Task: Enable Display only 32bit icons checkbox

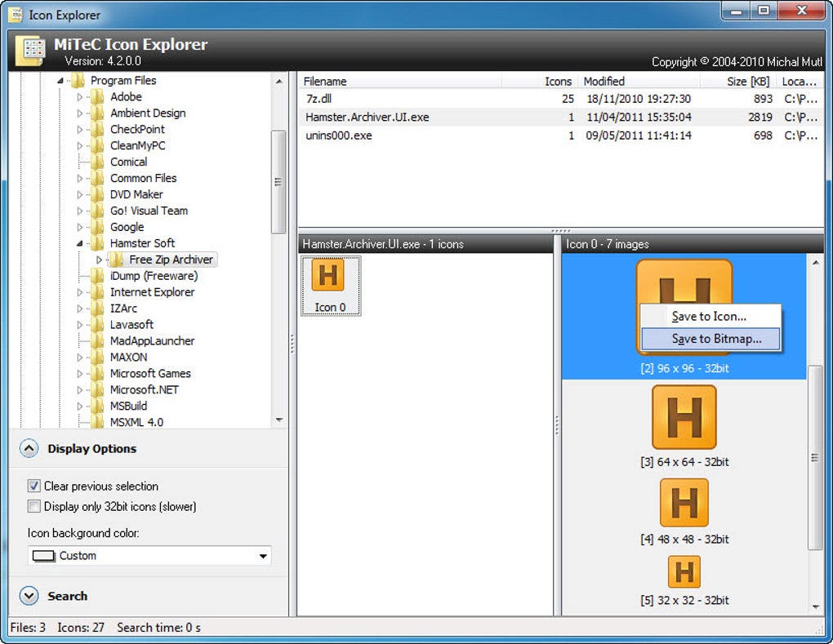Action: coord(33,506)
